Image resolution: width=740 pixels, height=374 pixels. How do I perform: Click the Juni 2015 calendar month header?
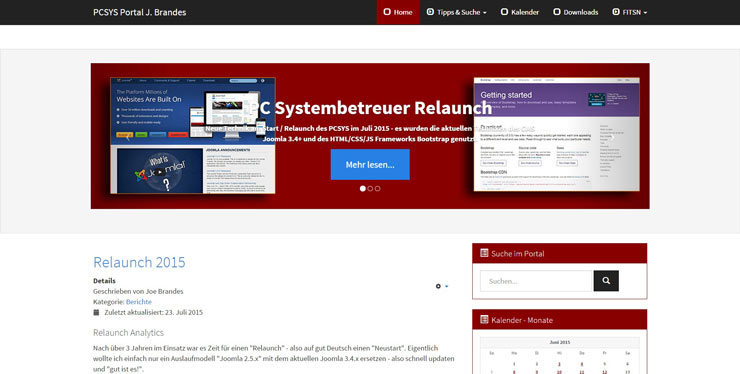[x=560, y=342]
